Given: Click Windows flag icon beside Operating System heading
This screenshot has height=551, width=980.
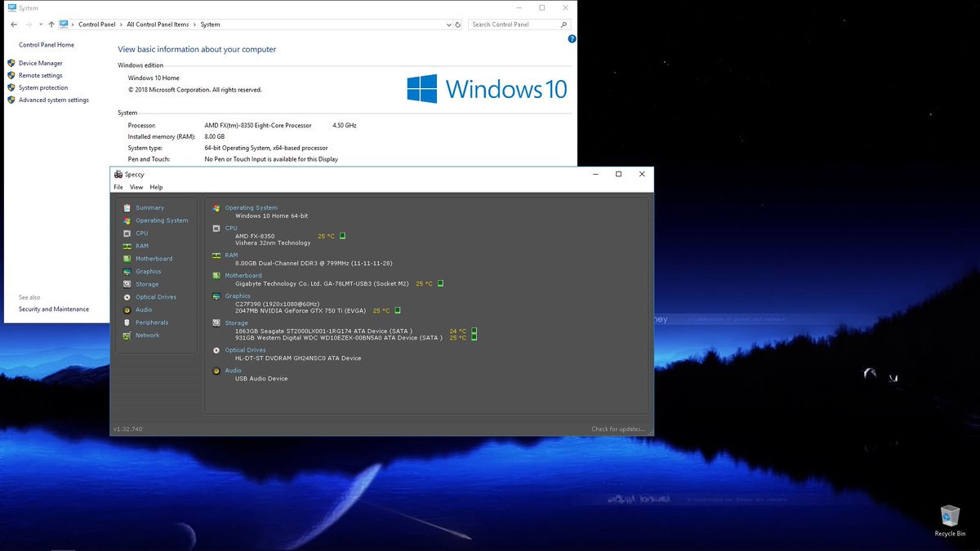Looking at the screenshot, I should pos(216,208).
